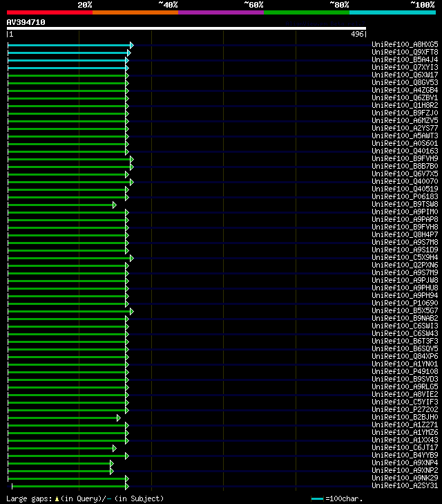Select the UniRef100_Q7XYI3 label
Screen dimensions: 442x504
(x=405, y=67)
